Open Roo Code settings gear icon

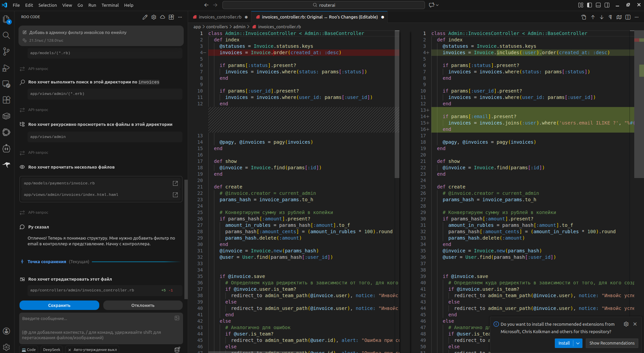coord(154,17)
